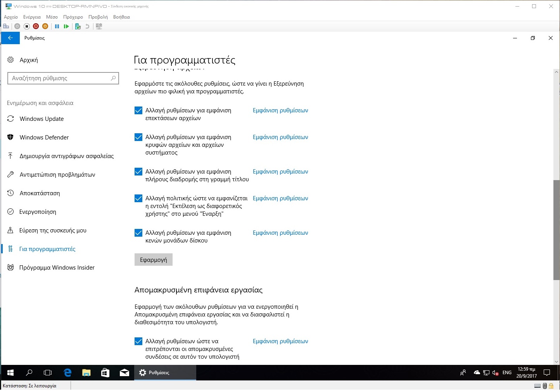Pause the virtual machine

57,26
